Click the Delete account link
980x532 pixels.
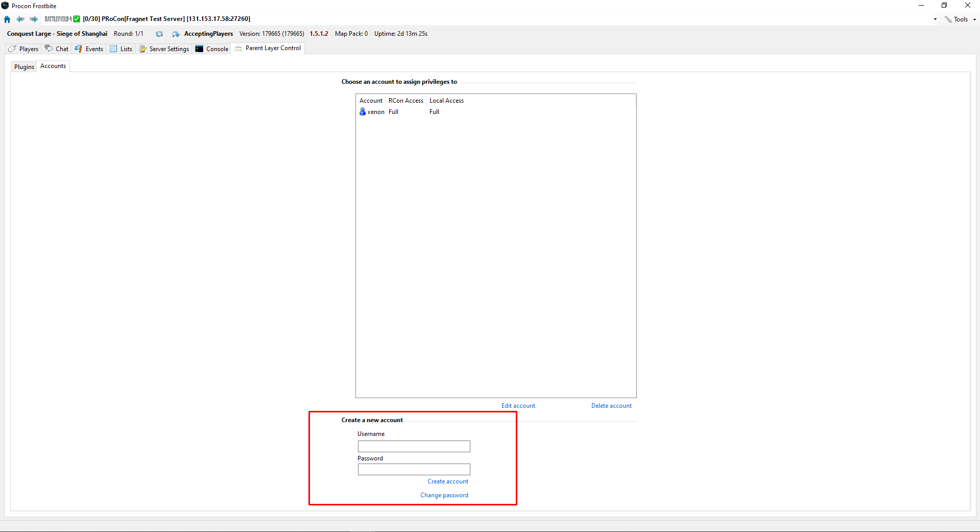tap(611, 406)
